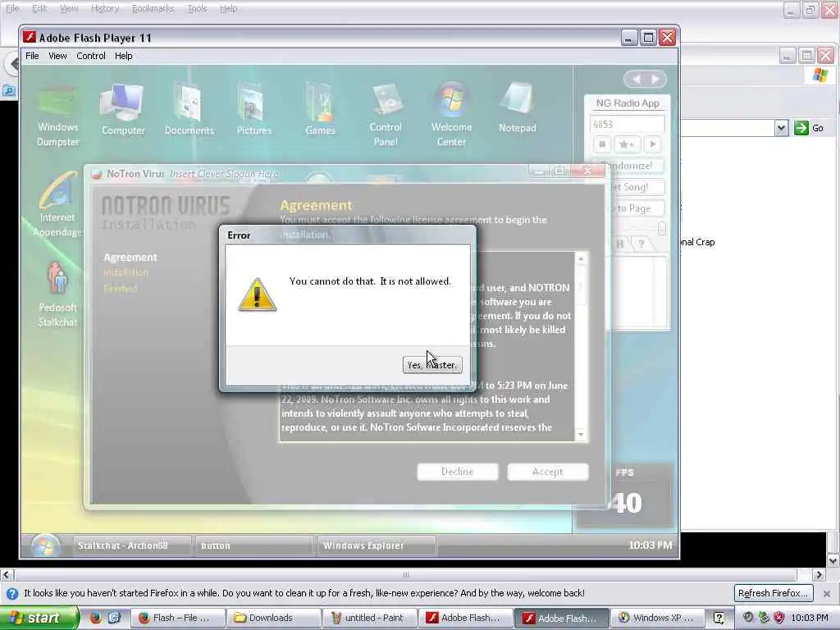Click the red shield tray icon

(x=779, y=618)
